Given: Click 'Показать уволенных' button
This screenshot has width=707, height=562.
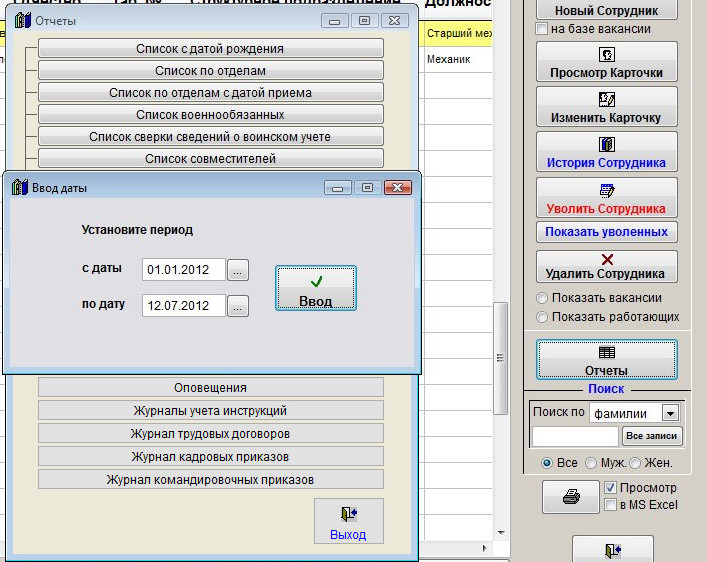Looking at the screenshot, I should coord(606,232).
